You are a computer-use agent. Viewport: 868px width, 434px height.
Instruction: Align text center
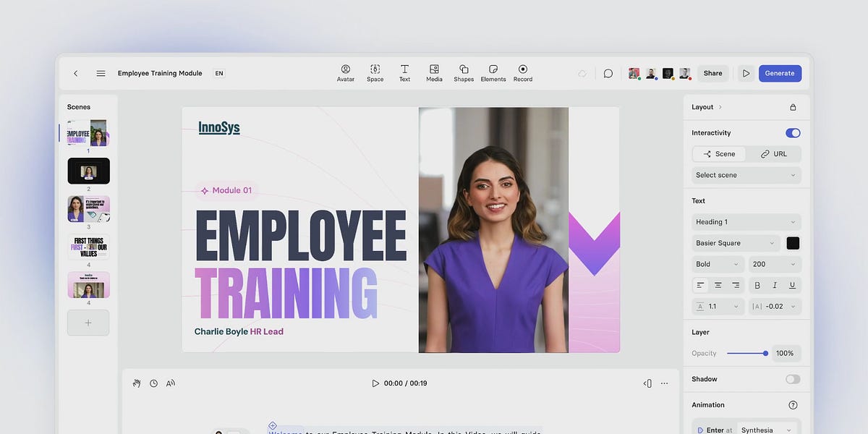(x=718, y=285)
